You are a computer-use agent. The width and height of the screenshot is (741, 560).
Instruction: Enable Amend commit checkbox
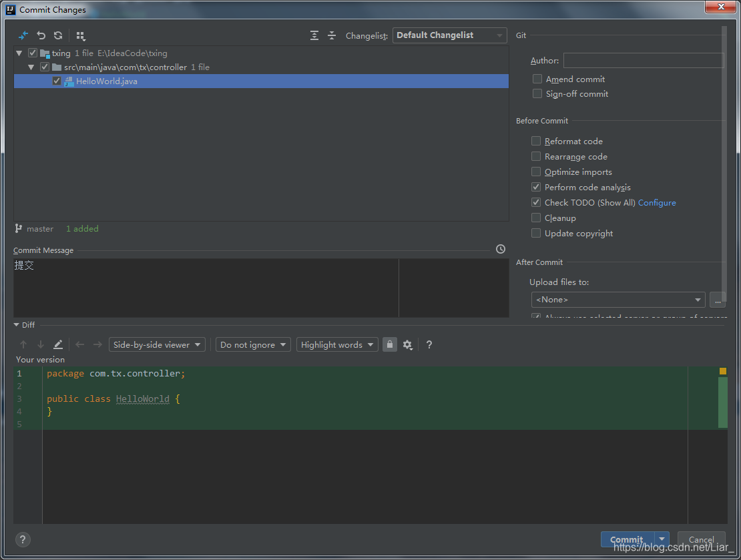[x=537, y=79]
